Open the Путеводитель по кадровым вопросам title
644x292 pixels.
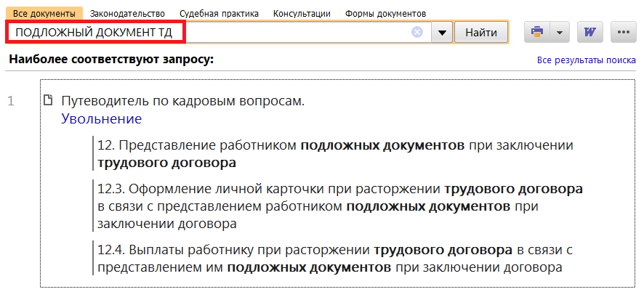tap(182, 101)
